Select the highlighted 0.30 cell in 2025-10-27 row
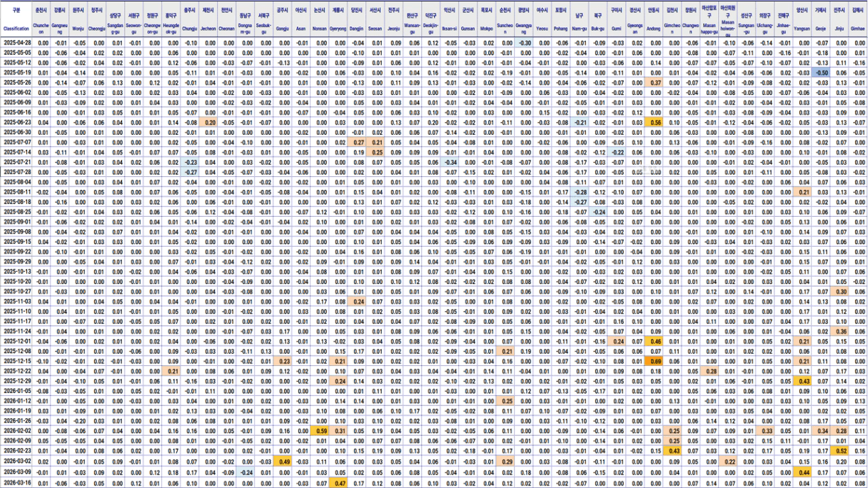The height and width of the screenshot is (488, 868). click(x=839, y=291)
